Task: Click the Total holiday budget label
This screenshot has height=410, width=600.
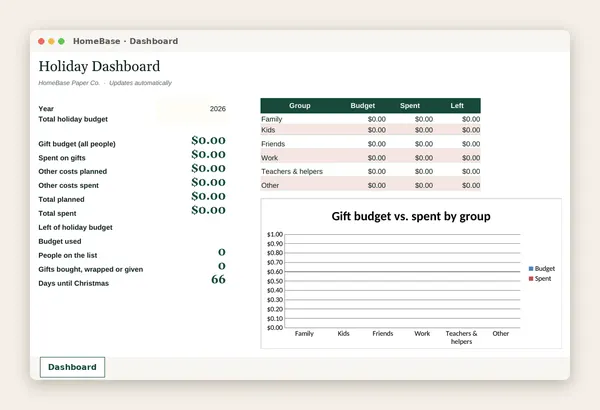Action: [73, 119]
